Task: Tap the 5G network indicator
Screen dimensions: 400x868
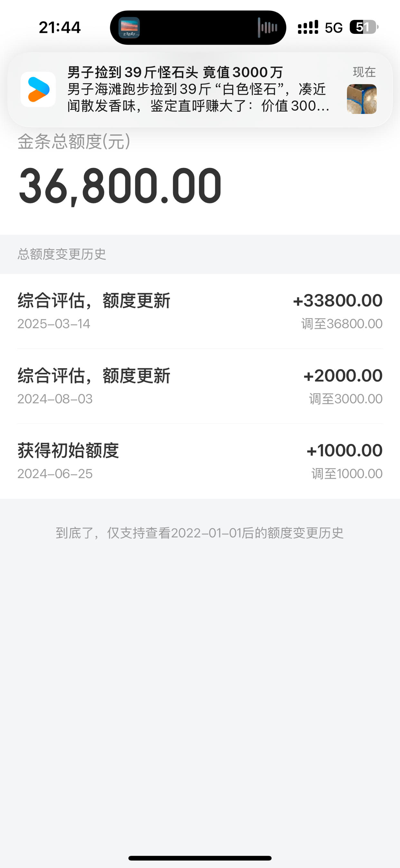Action: [334, 28]
